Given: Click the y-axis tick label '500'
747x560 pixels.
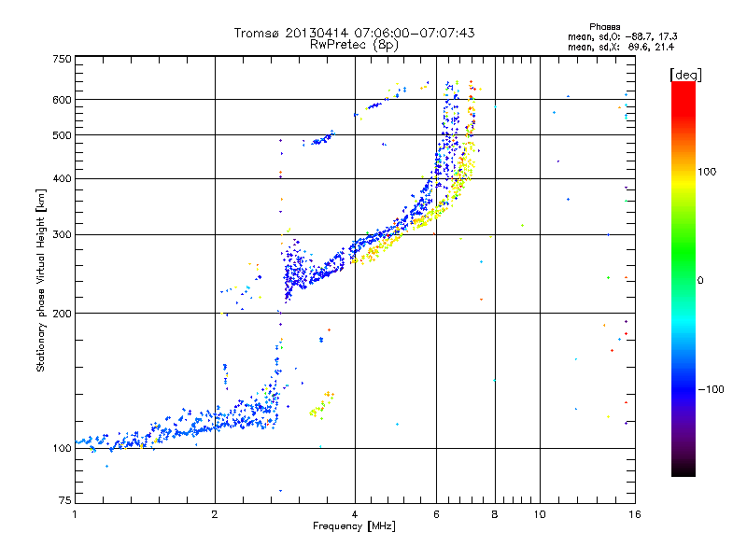Looking at the screenshot, I should 62,135.
